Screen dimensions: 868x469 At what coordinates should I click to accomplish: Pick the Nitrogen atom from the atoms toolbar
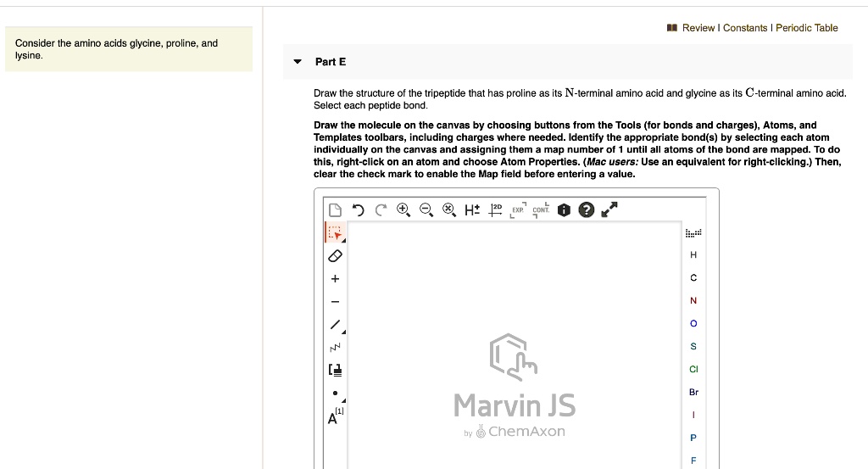[x=693, y=300]
